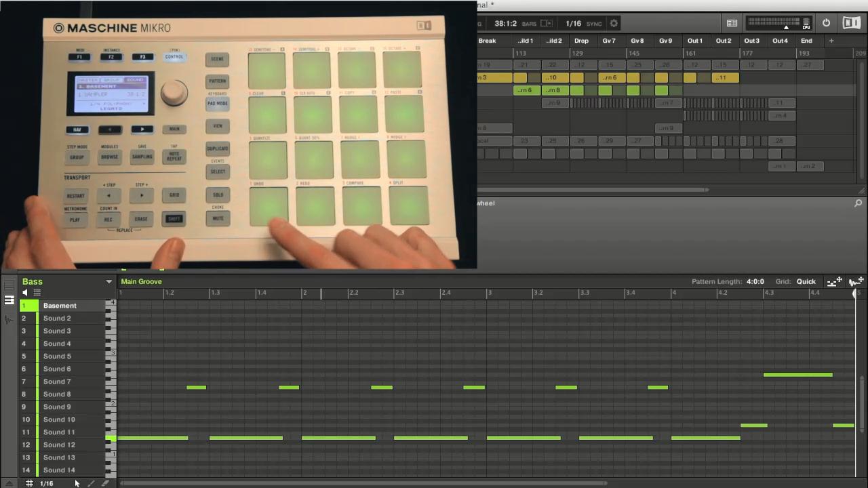Select the yellow ..10 clip in the arranger
This screenshot has height=488, width=868.
tap(555, 78)
